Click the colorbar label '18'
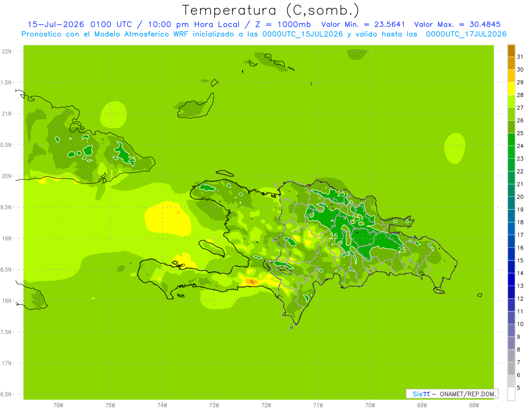This screenshot has width=532, height=411. coord(520,222)
